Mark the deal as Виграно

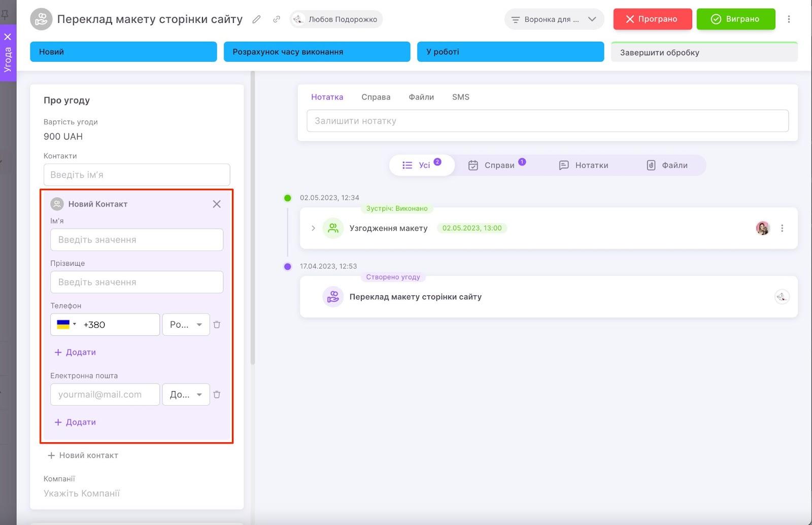(x=735, y=19)
